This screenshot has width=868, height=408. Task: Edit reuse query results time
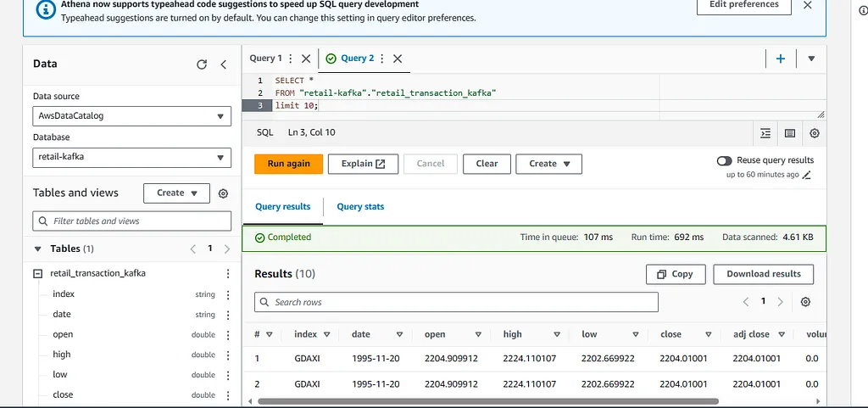click(807, 175)
